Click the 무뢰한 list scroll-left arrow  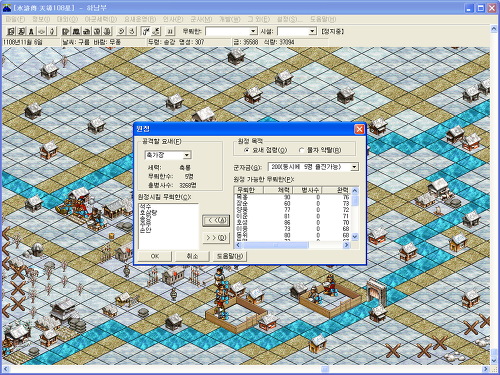(238, 245)
